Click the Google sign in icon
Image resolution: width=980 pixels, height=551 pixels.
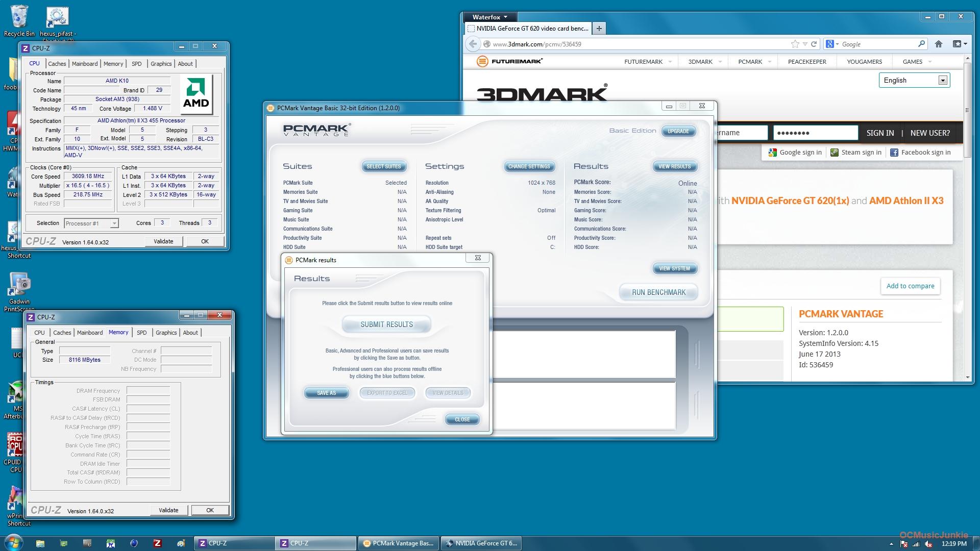pos(772,152)
